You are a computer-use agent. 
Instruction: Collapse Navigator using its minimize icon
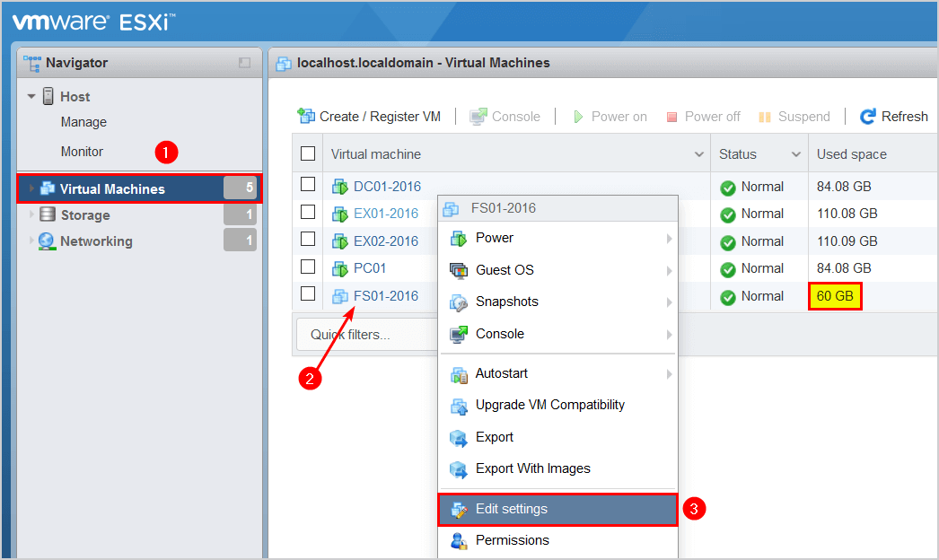(x=244, y=63)
